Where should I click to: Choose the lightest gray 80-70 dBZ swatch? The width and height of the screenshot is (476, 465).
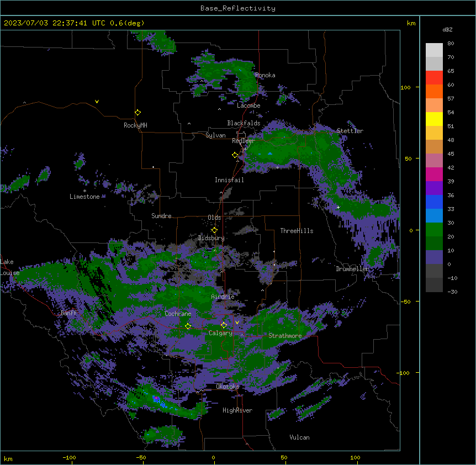pyautogui.click(x=434, y=50)
